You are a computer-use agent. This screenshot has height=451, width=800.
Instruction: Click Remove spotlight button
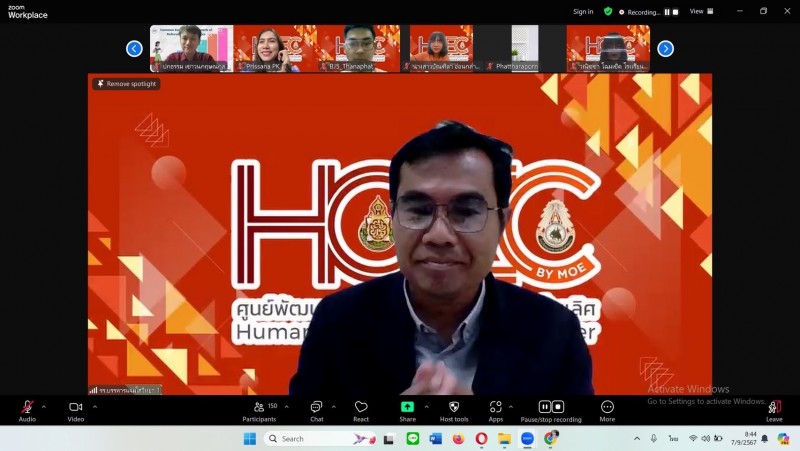pyautogui.click(x=127, y=84)
